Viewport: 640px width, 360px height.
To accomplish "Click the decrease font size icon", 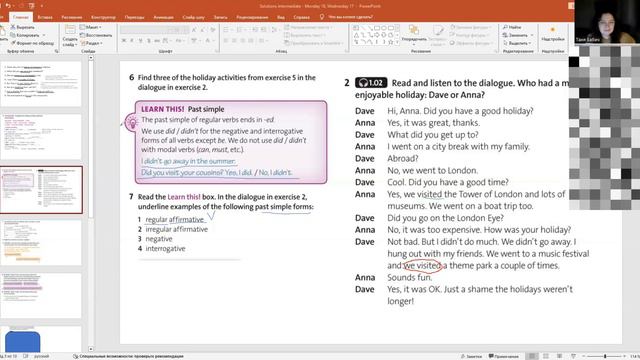I will coord(203,29).
